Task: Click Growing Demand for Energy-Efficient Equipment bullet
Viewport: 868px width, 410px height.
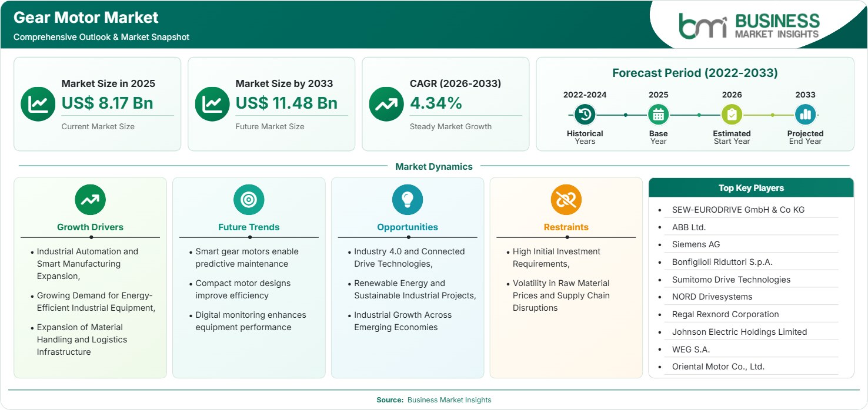Action: 96,302
